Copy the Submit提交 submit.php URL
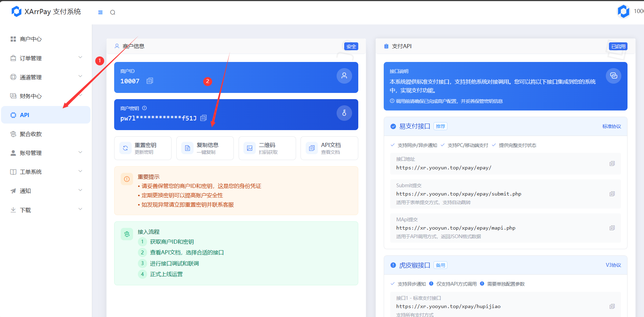Viewport: 644px width, 317px height. pos(612,194)
